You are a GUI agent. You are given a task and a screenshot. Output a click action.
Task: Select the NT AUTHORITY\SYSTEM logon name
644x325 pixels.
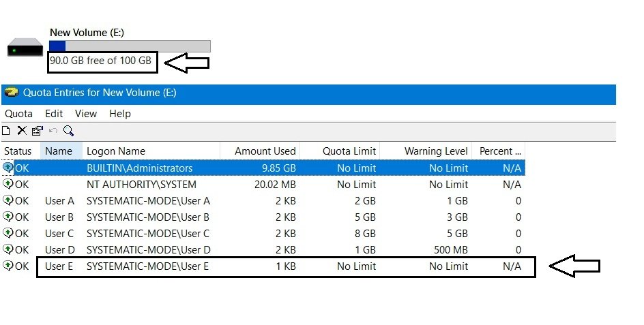pyautogui.click(x=141, y=184)
